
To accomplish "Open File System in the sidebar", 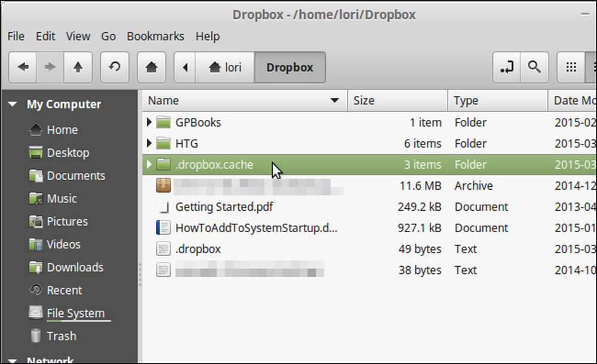I will click(69, 313).
